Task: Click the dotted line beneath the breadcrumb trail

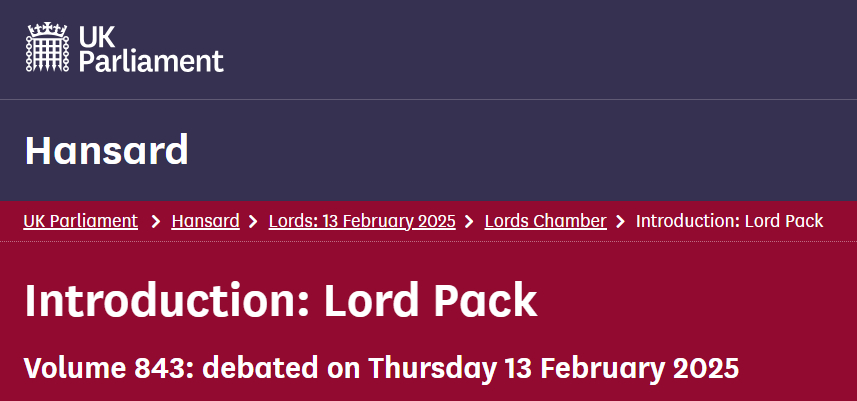Action: 428,241
